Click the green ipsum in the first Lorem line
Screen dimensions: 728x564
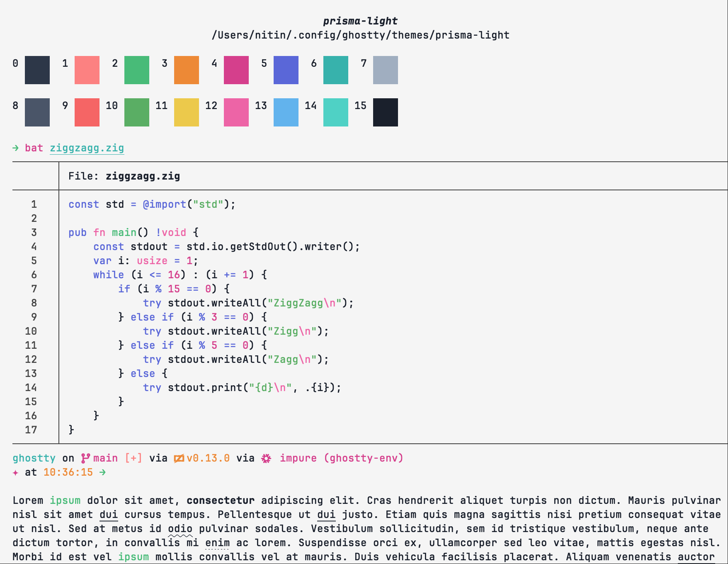[x=65, y=501]
